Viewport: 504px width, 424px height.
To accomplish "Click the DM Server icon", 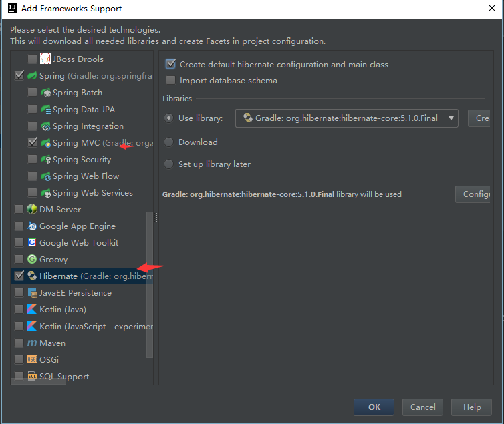I will [x=32, y=209].
